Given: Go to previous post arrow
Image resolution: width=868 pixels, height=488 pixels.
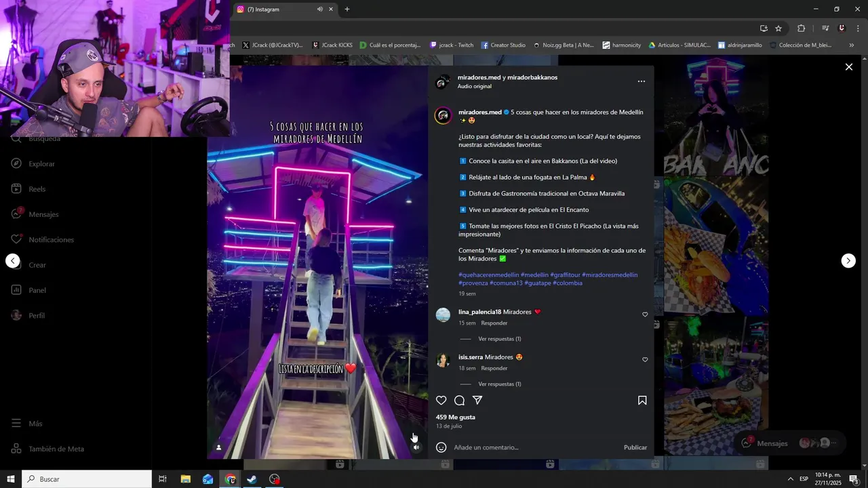Looking at the screenshot, I should click(x=12, y=261).
